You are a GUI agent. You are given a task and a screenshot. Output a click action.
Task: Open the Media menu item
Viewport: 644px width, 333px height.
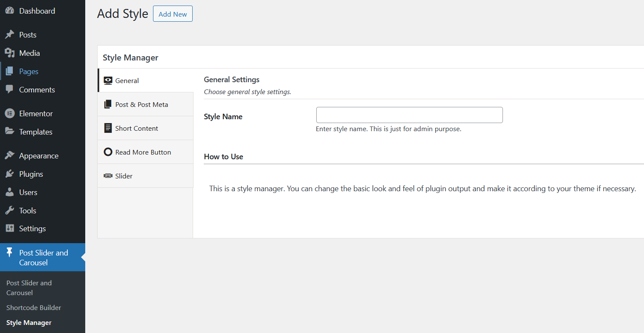click(x=43, y=53)
